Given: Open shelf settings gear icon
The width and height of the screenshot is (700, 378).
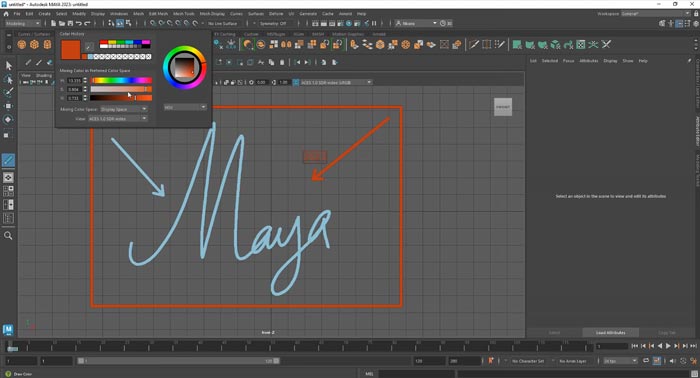Looking at the screenshot, I should coord(8,46).
